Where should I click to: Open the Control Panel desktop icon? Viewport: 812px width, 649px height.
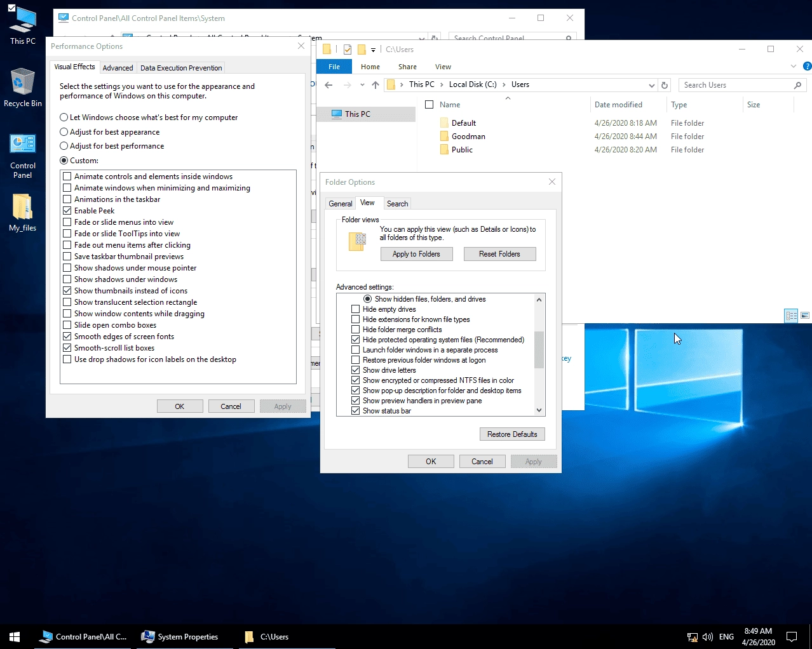click(23, 156)
